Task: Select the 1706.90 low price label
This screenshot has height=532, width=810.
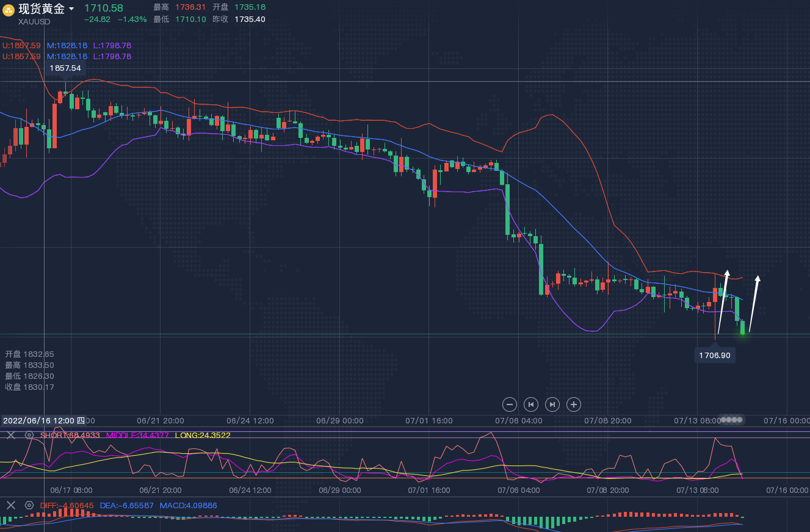Action: 715,355
